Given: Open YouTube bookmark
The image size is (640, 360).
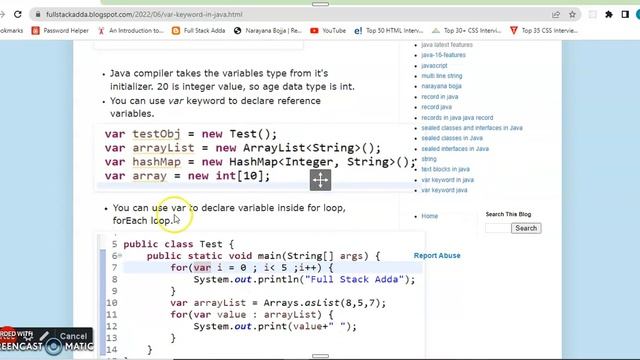Looking at the screenshot, I should (328, 31).
